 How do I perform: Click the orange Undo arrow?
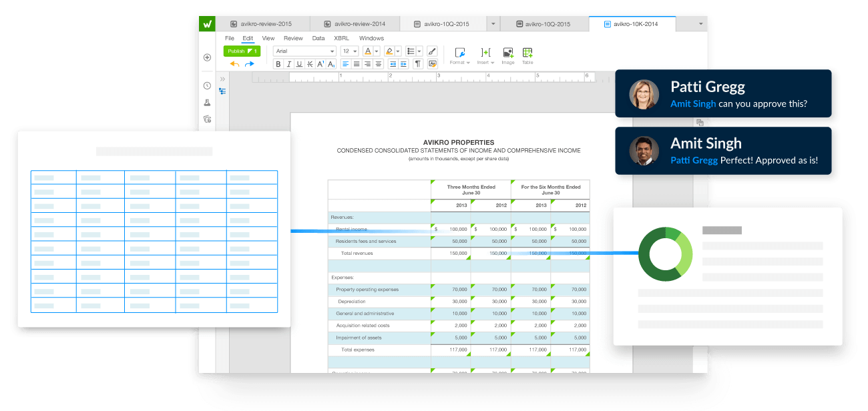tap(234, 64)
